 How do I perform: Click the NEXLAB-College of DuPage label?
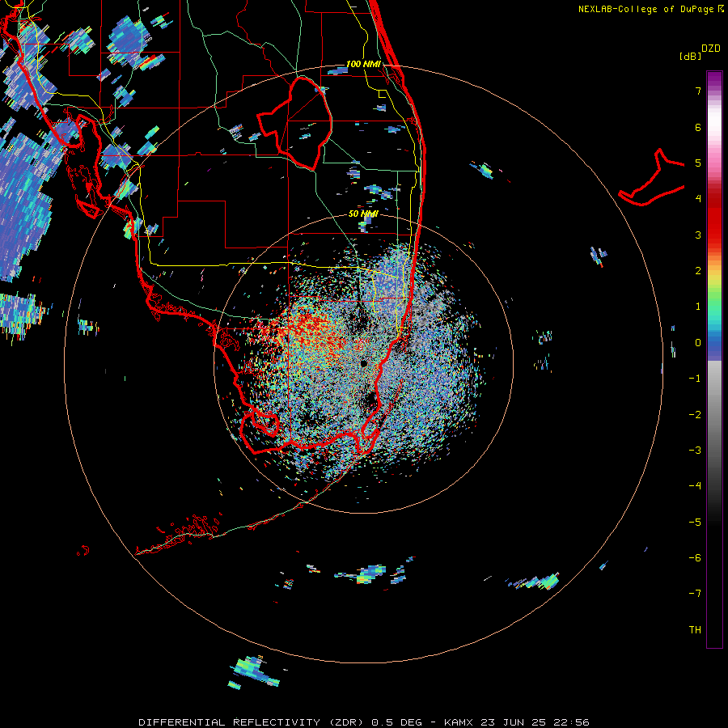650,9
